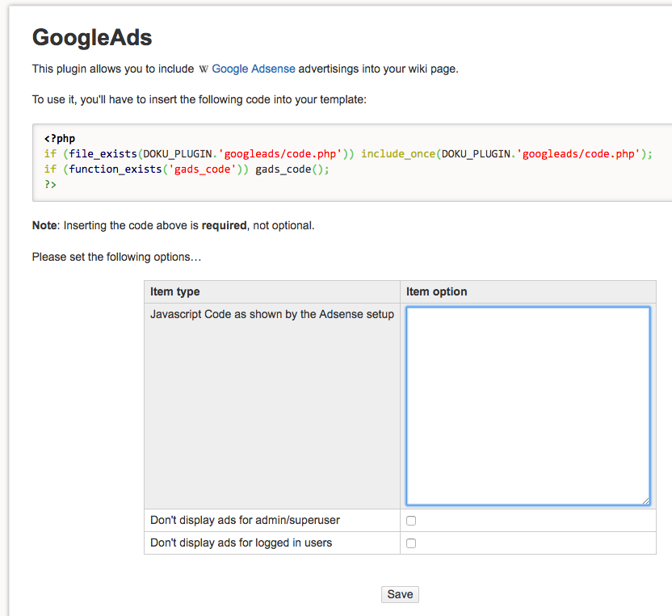Viewport: 672px width, 616px height.
Task: Click the '?>' closing PHP tag
Action: pyautogui.click(x=50, y=185)
